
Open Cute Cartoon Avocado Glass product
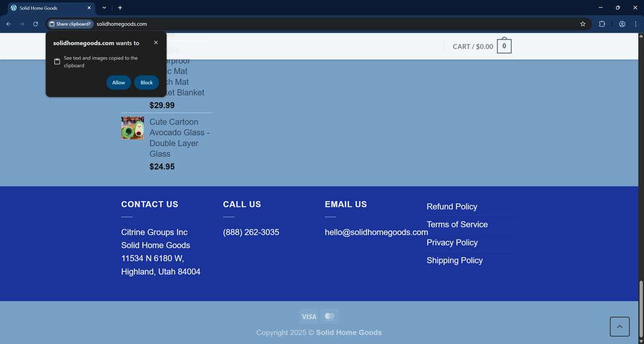[x=180, y=138]
